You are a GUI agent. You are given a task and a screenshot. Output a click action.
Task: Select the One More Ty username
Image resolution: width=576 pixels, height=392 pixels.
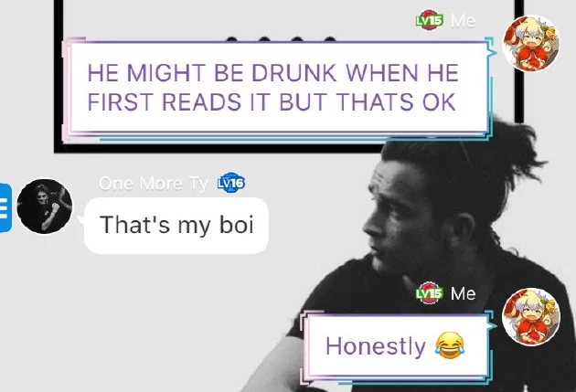(x=154, y=183)
